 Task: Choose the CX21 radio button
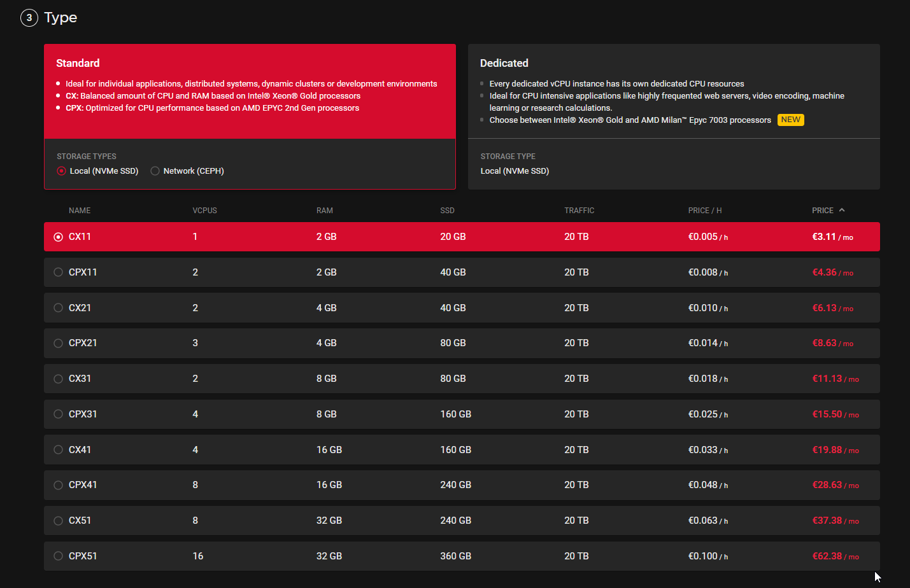(x=58, y=308)
